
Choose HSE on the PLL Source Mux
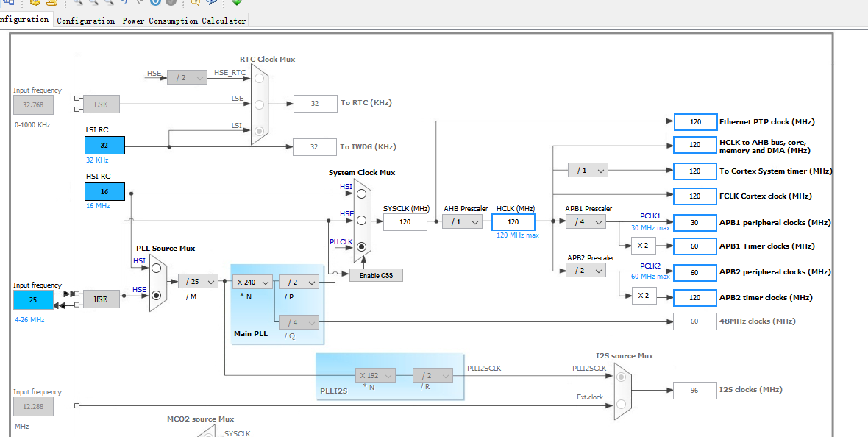tap(156, 295)
